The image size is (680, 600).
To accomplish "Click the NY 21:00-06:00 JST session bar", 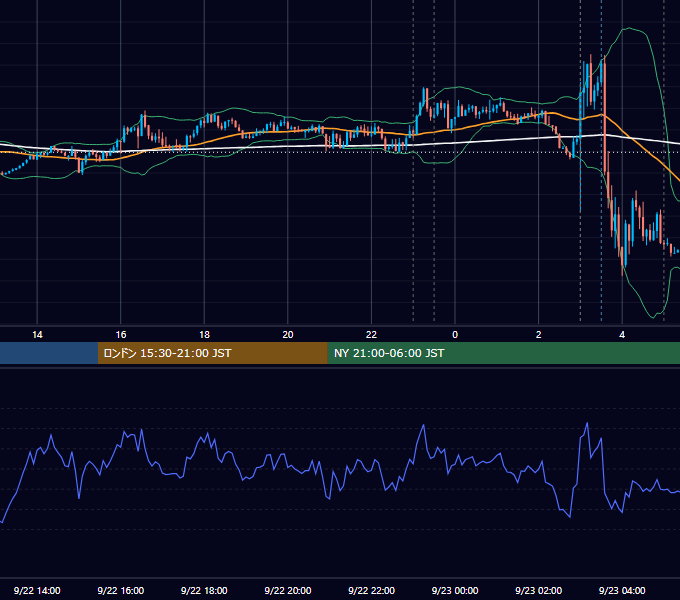I will point(503,353).
